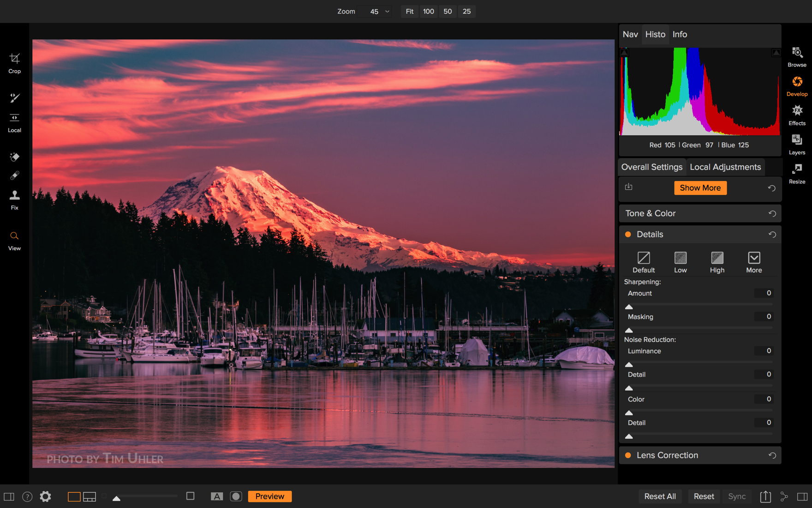Switch to filmstrip view mode
Screen dimensions: 812x508
click(90, 496)
